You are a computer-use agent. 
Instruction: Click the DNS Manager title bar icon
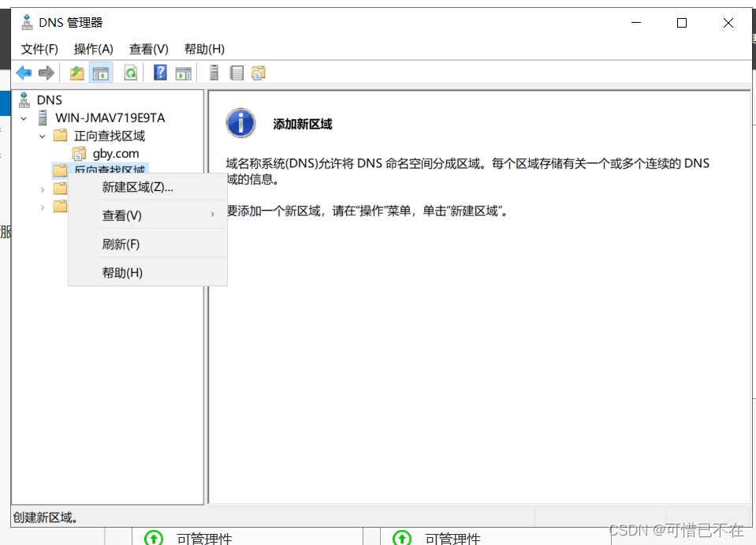coord(27,22)
